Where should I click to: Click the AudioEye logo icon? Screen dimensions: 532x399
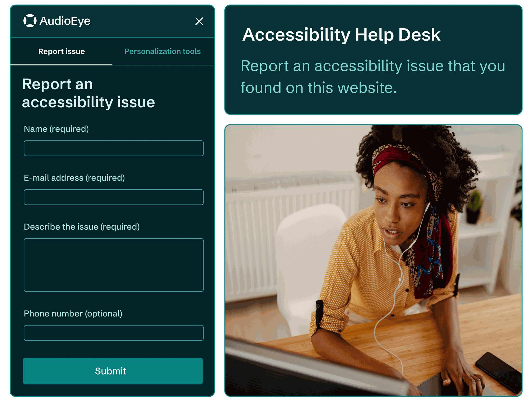pyautogui.click(x=30, y=21)
